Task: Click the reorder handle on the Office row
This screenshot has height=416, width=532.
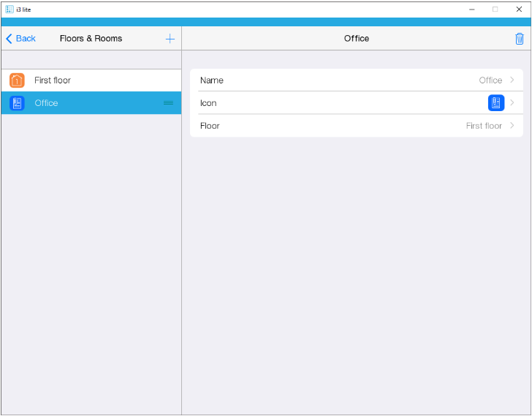Action: [x=169, y=103]
